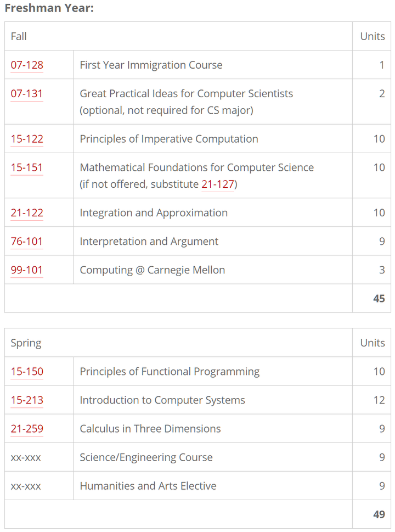Open the 15-150 course link

point(27,372)
